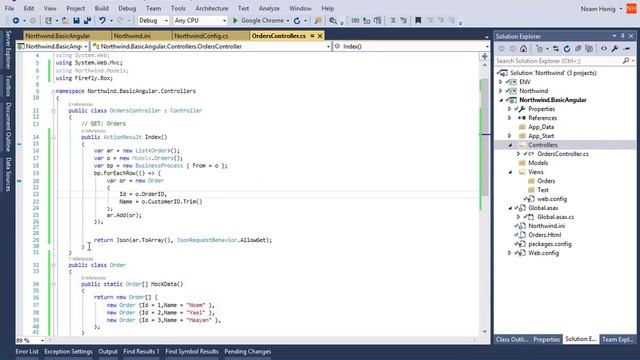Toggle the Bookmark icon in the toolbar
This screenshot has width=640, height=360.
coord(418,20)
